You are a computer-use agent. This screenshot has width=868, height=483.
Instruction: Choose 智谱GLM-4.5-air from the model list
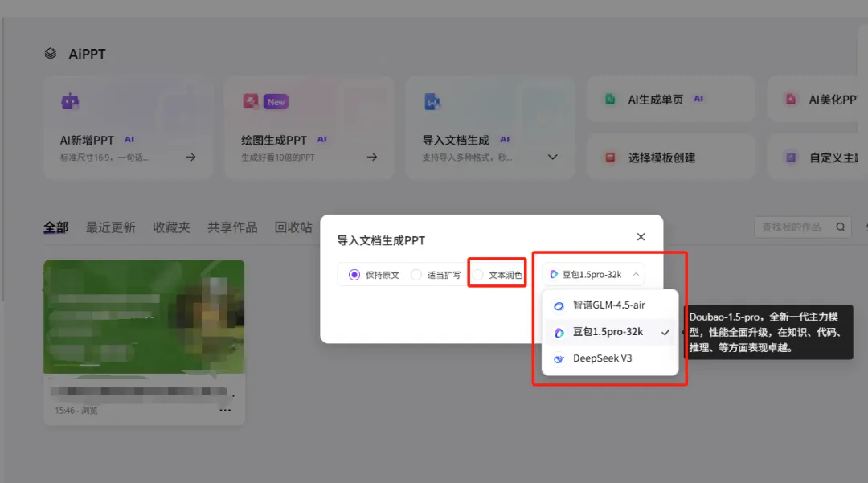609,305
